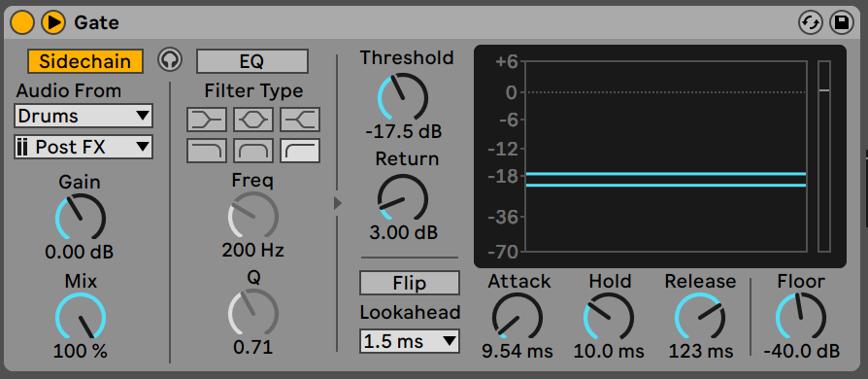868x379 pixels.
Task: Click the Floor knob at -40.0 dB
Action: [801, 318]
